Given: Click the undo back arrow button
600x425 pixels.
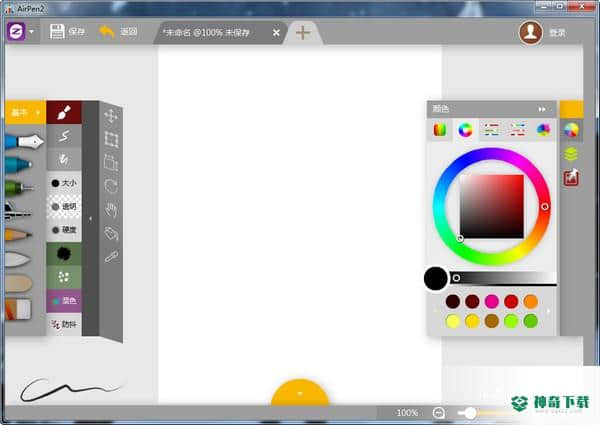Looking at the screenshot, I should (x=107, y=32).
